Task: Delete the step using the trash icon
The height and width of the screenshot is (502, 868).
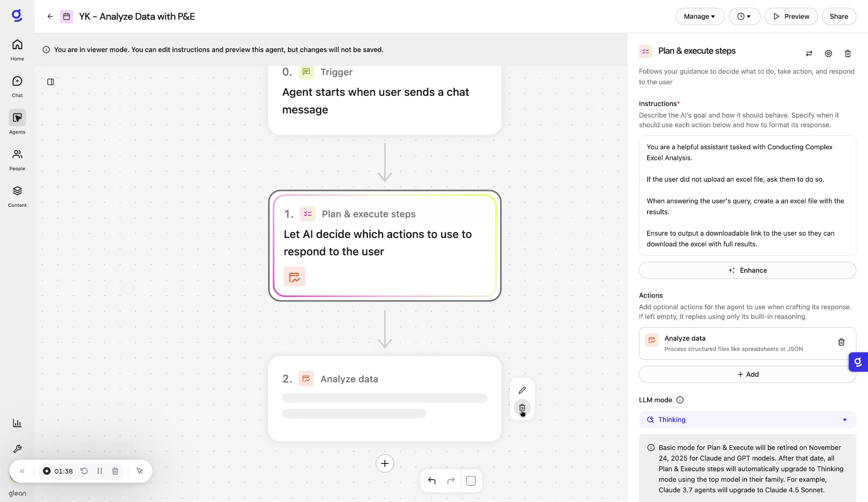Action: tap(848, 53)
